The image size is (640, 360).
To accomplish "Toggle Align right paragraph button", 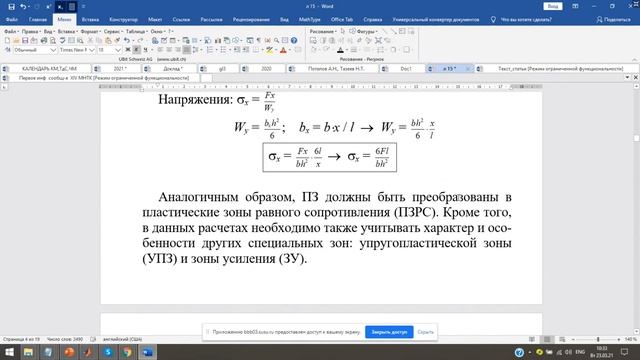I will 178,50.
